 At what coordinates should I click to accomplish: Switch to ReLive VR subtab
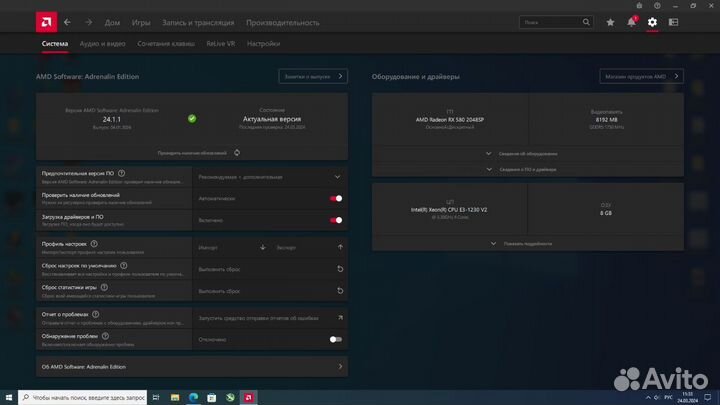[220, 44]
